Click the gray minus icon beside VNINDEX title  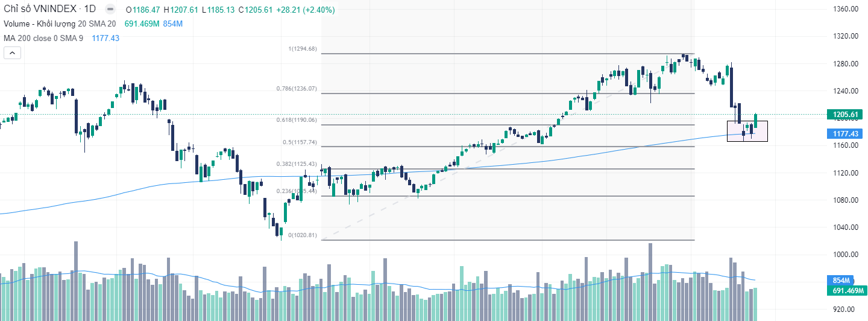[110, 10]
